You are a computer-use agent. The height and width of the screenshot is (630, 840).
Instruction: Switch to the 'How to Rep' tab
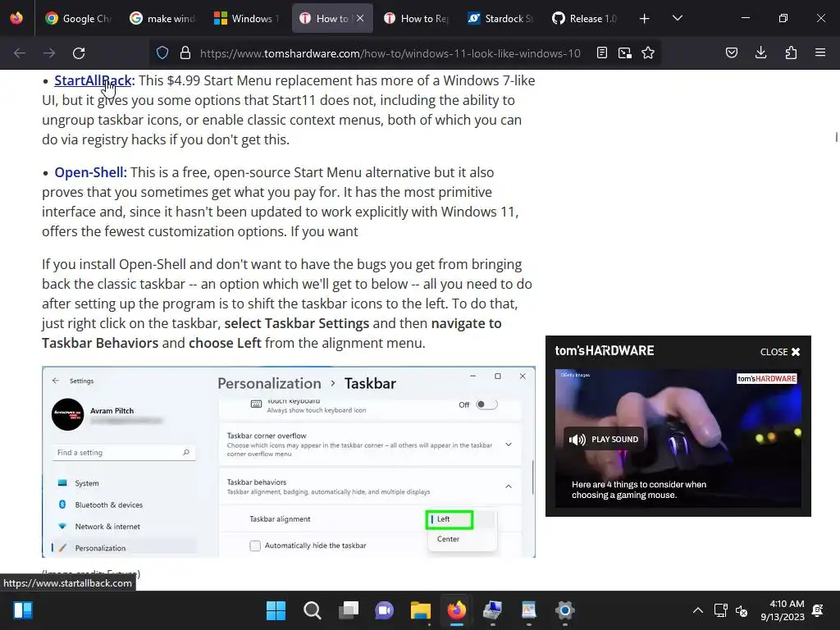click(x=417, y=18)
